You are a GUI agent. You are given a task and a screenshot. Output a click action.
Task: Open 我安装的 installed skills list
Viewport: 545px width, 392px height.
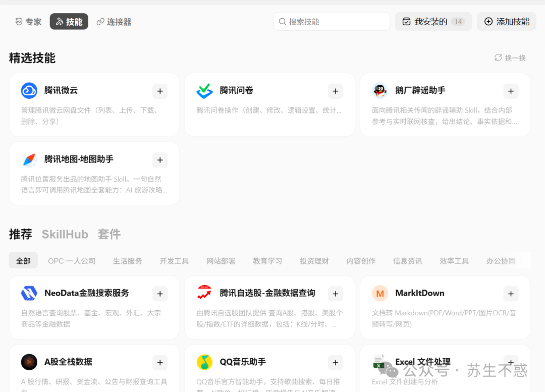point(433,22)
